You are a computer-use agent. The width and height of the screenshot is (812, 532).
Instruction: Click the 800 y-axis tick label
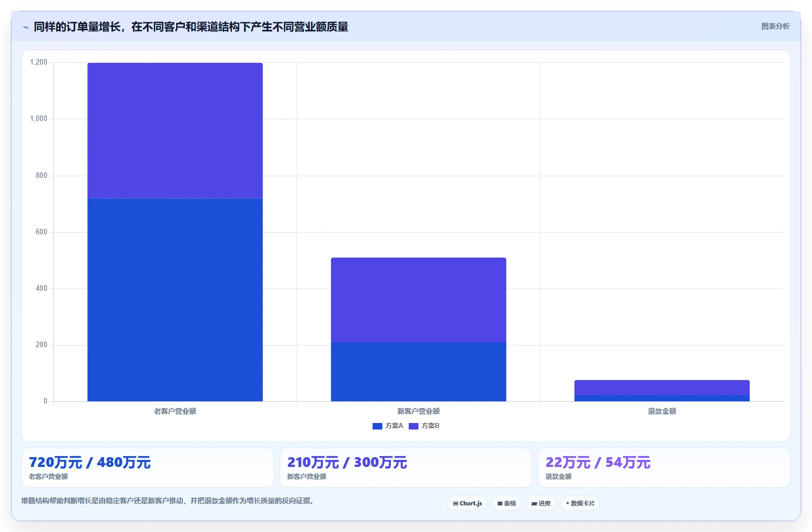pyautogui.click(x=41, y=176)
